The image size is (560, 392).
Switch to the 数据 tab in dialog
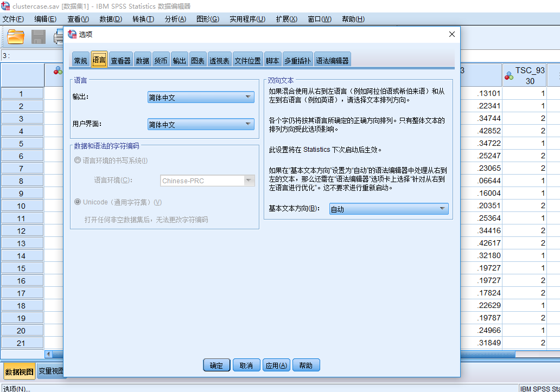pyautogui.click(x=142, y=60)
